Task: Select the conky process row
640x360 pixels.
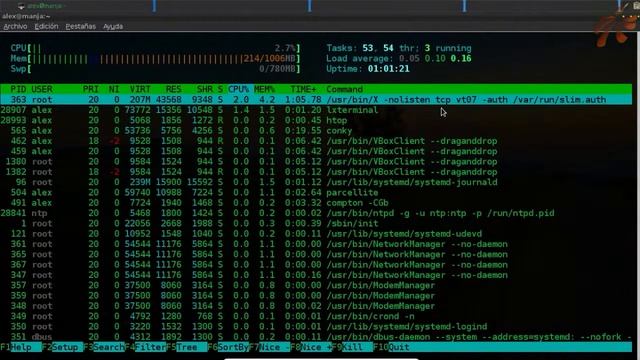Action: pyautogui.click(x=316, y=131)
